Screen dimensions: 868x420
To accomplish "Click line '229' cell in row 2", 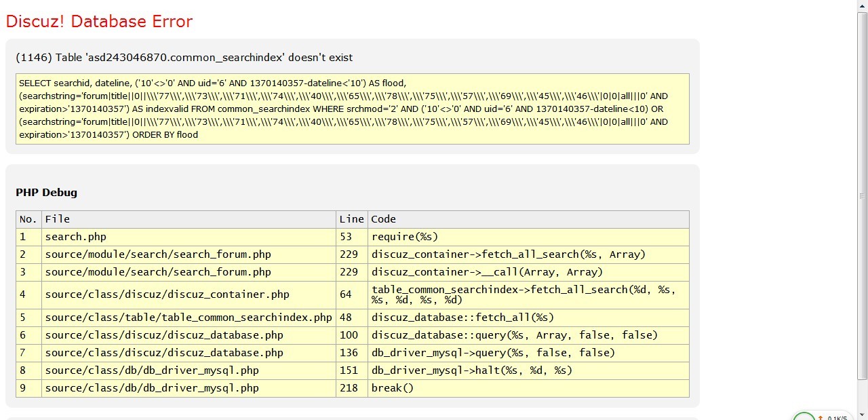I will 351,254.
